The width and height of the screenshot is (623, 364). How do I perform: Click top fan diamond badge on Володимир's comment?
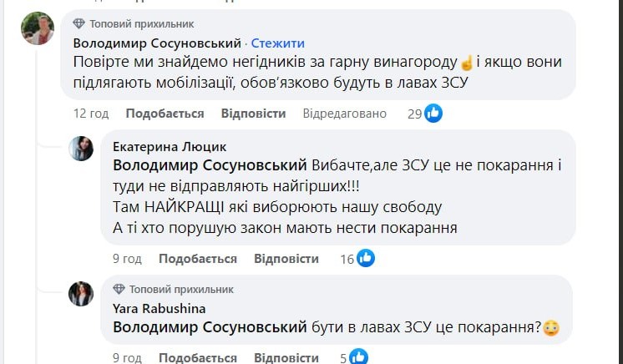(x=79, y=23)
